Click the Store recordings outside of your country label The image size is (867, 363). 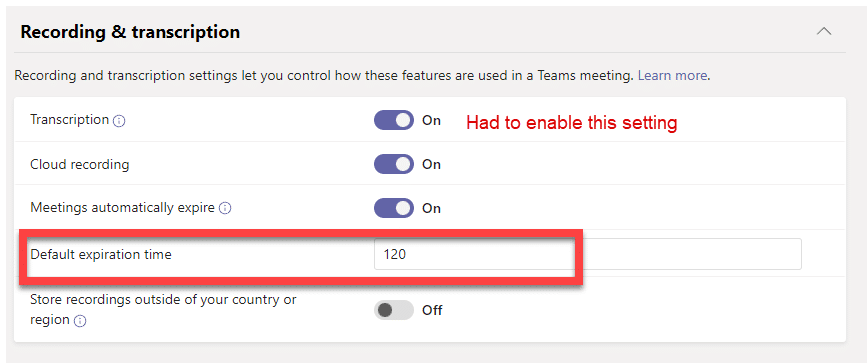tap(164, 309)
